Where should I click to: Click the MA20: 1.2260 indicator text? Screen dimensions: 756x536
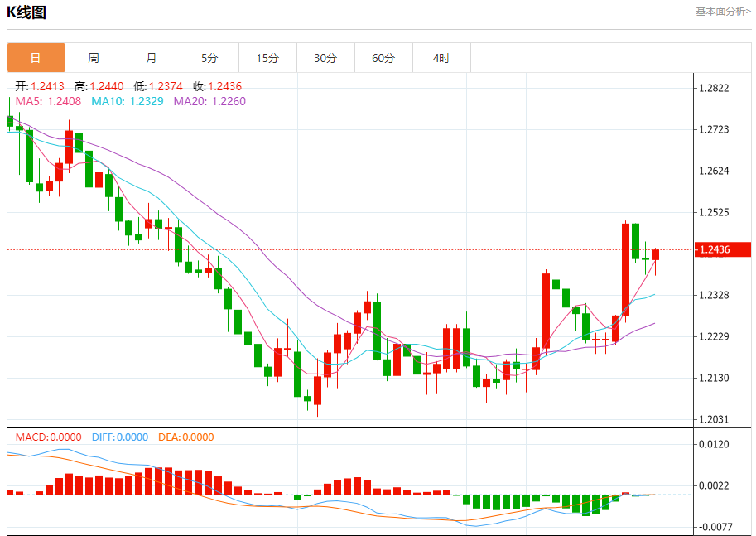[x=209, y=101]
